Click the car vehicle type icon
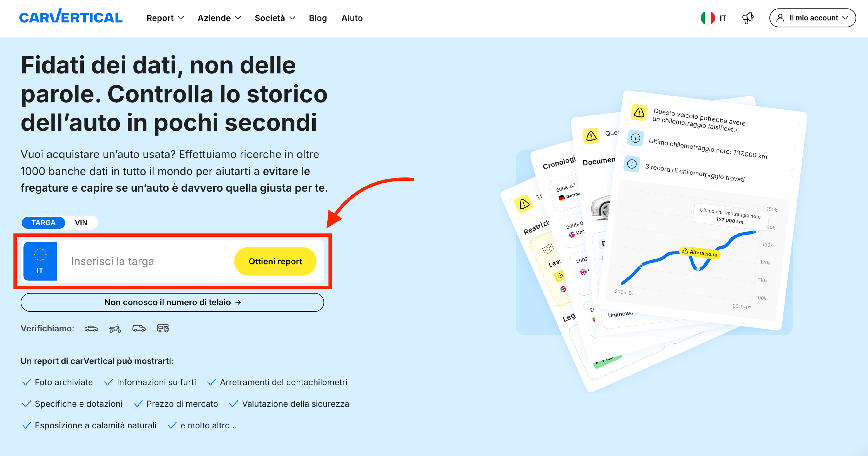Image resolution: width=868 pixels, height=456 pixels. point(91,329)
